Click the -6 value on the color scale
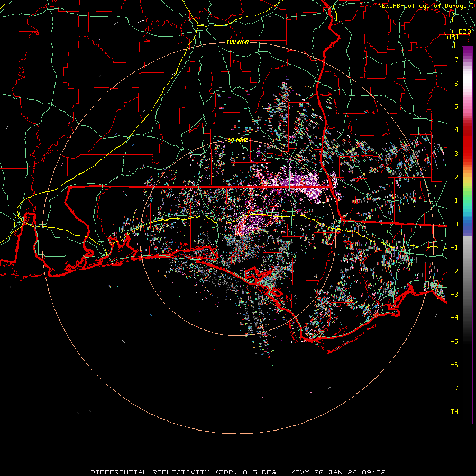 tap(454, 365)
